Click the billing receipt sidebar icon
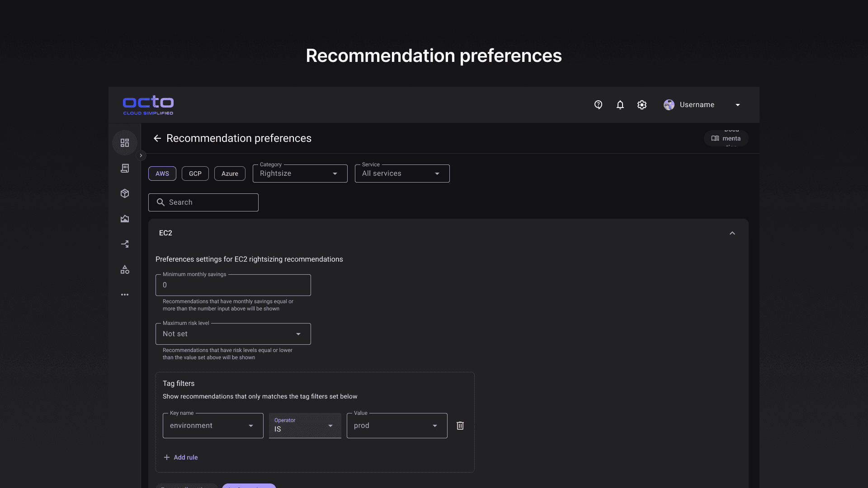 click(125, 168)
